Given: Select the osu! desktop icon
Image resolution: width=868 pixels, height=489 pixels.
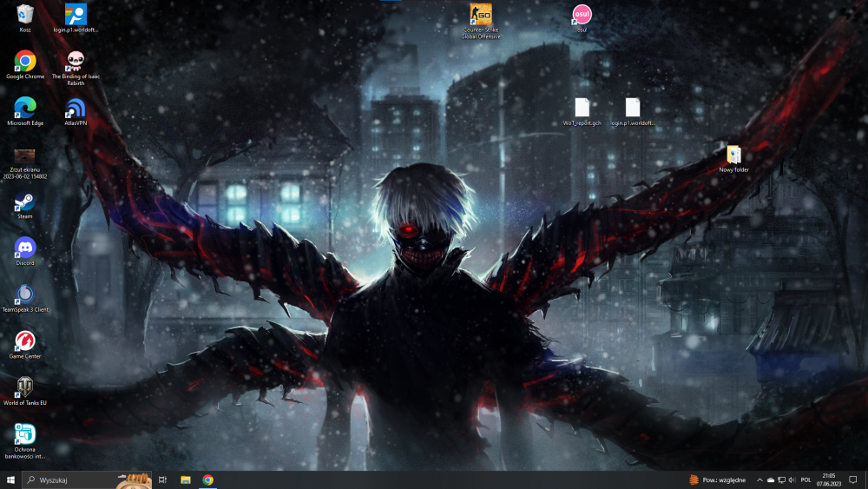Looking at the screenshot, I should point(582,17).
